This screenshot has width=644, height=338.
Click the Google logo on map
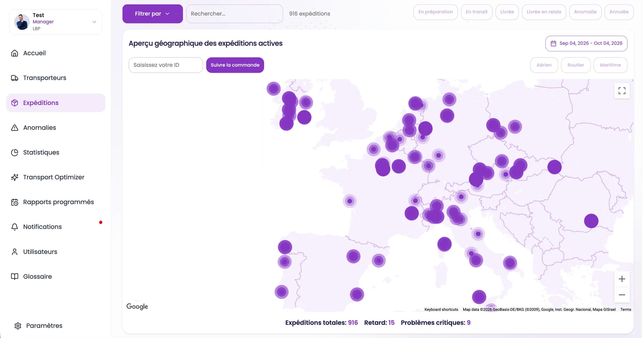point(137,307)
